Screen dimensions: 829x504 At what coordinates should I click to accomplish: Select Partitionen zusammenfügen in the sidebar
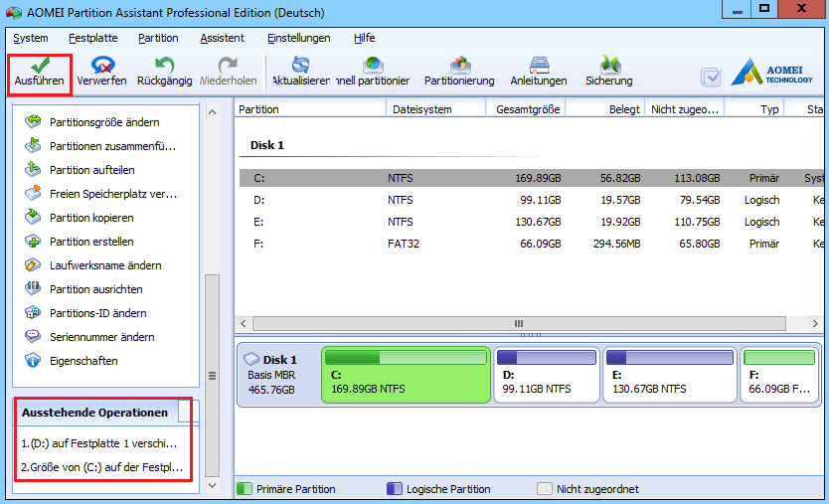[112, 146]
